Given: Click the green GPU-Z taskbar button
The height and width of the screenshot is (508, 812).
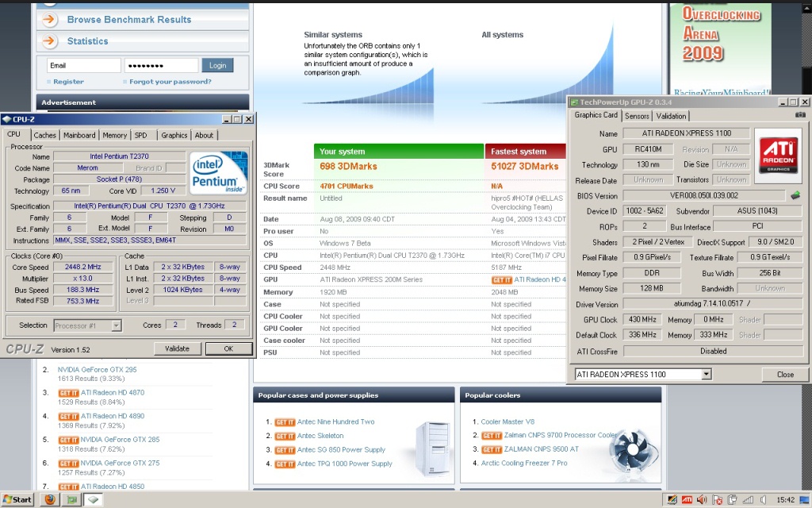Looking at the screenshot, I should 71,499.
